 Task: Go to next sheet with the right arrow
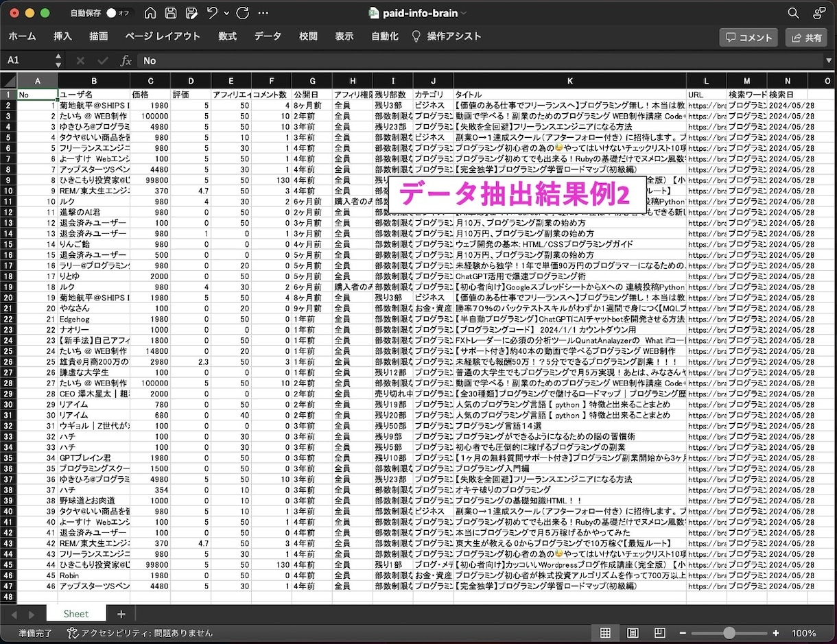[31, 615]
